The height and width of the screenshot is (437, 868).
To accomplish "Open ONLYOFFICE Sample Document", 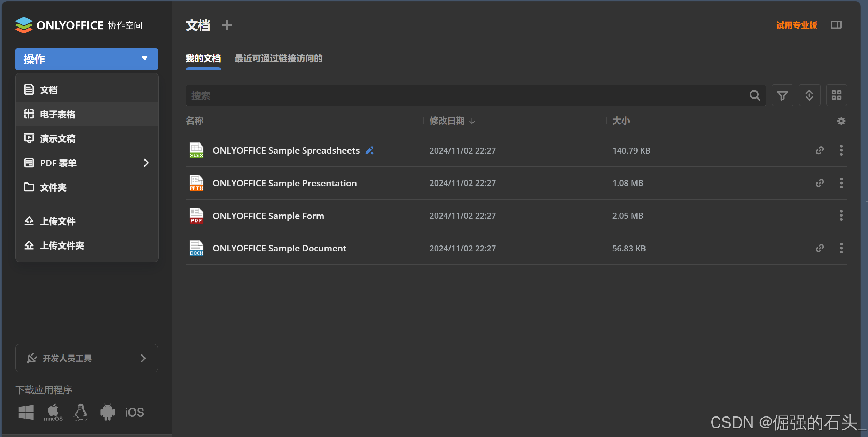I will coord(280,248).
